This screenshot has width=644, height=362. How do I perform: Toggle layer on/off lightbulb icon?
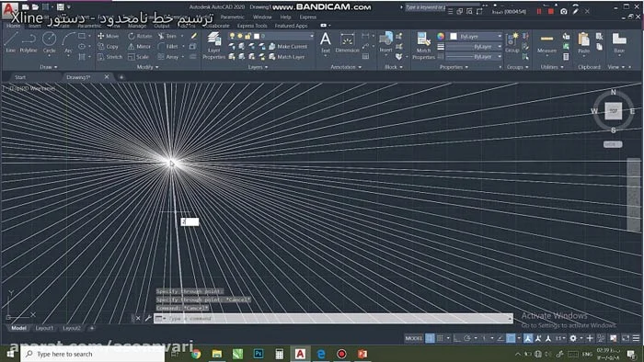tap(233, 36)
